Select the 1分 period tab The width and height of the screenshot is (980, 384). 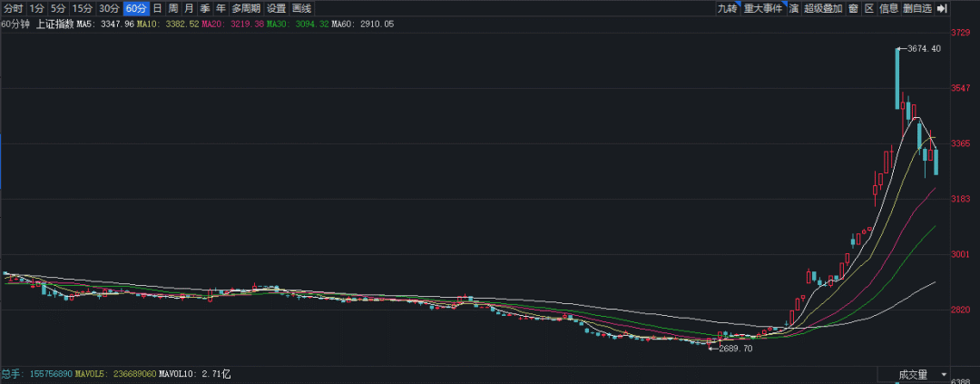pyautogui.click(x=36, y=8)
